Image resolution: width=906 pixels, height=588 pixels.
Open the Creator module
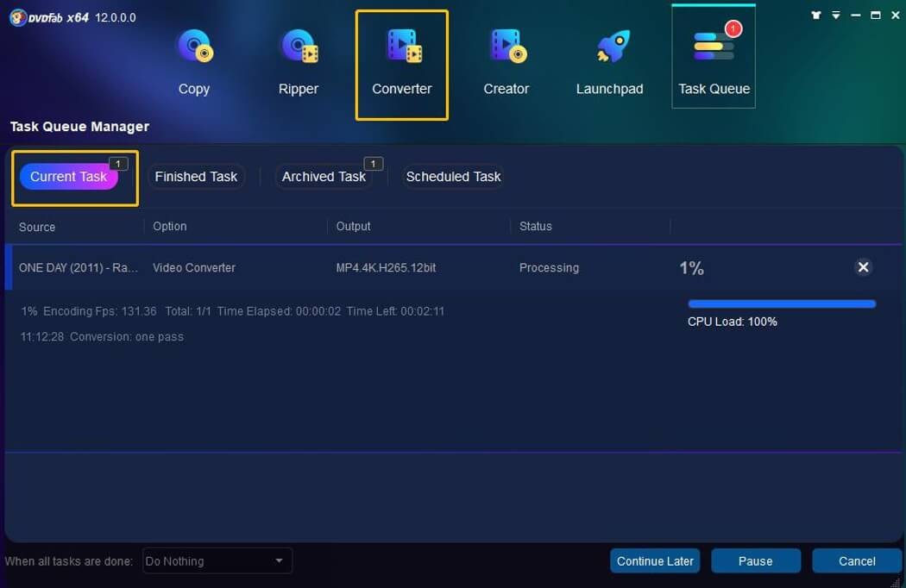pos(506,60)
